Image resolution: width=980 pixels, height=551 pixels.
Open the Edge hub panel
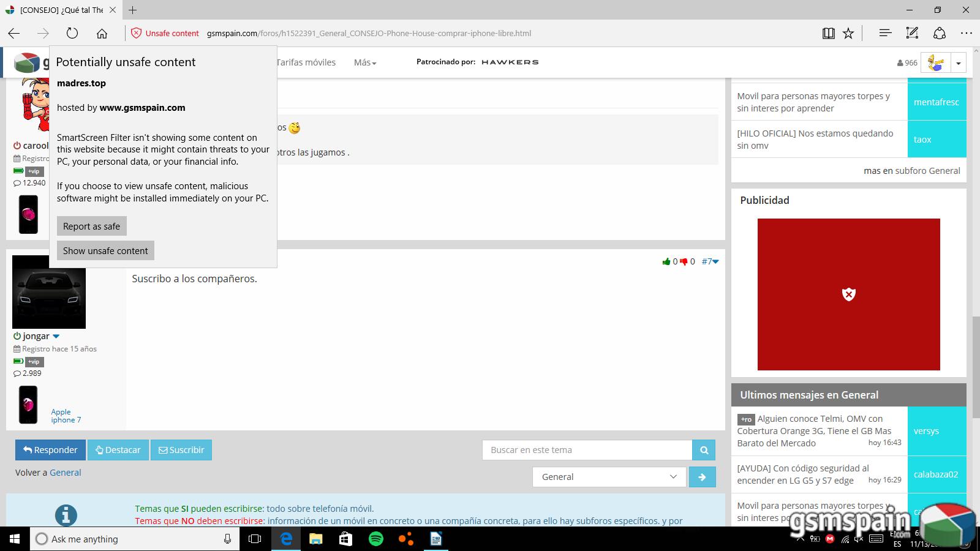[885, 33]
